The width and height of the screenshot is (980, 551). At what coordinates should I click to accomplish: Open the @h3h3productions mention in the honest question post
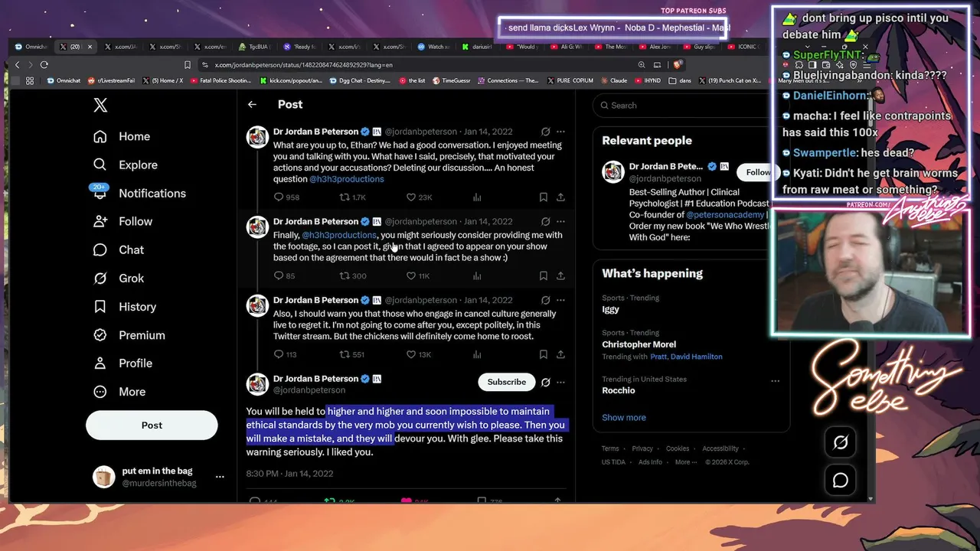[x=347, y=179]
